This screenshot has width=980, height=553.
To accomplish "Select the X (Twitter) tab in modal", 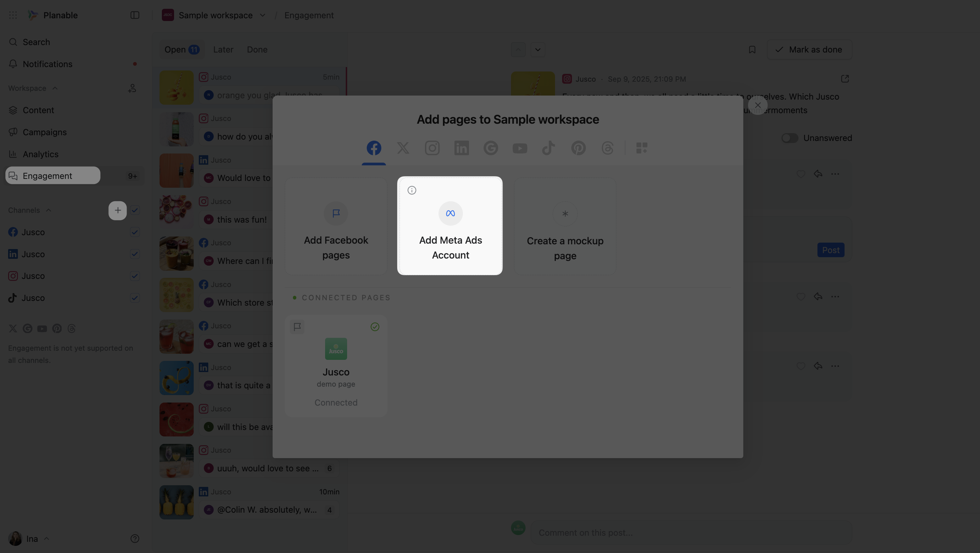I will (x=403, y=148).
